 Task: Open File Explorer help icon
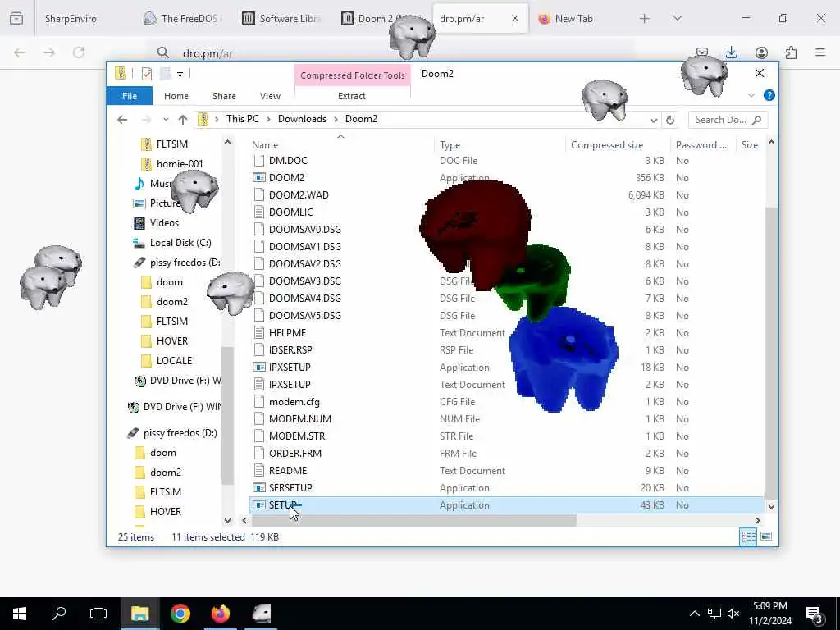click(x=769, y=95)
